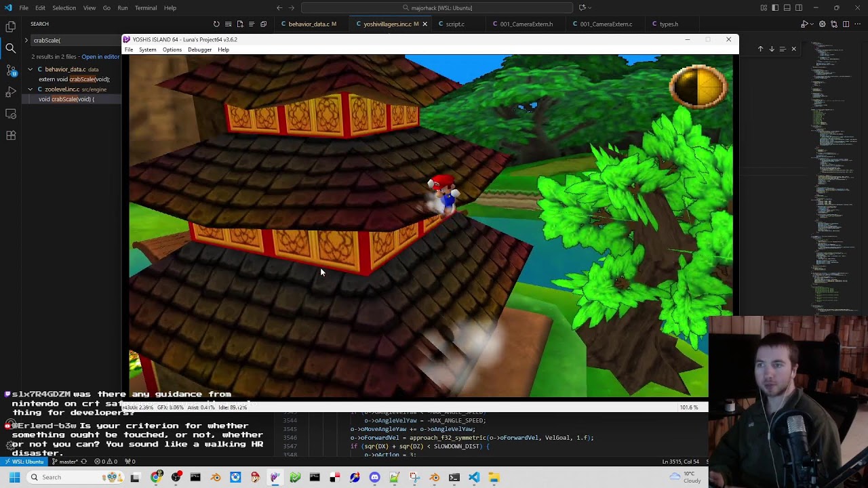868x488 pixels.
Task: Open errors and warnings status item
Action: coord(107,462)
